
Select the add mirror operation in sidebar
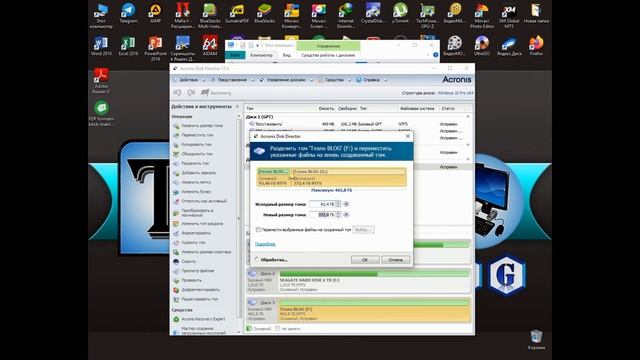(x=195, y=173)
